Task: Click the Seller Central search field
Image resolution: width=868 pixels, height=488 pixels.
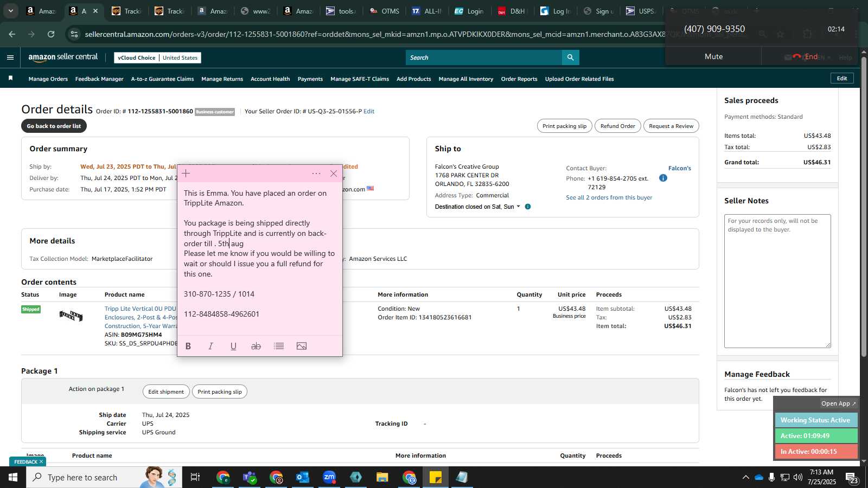Action: pos(484,57)
